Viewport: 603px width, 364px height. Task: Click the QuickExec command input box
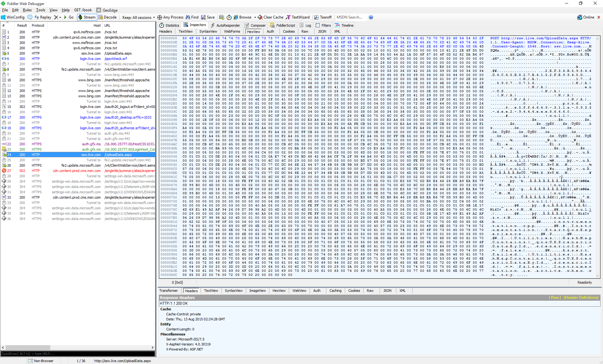[78, 354]
